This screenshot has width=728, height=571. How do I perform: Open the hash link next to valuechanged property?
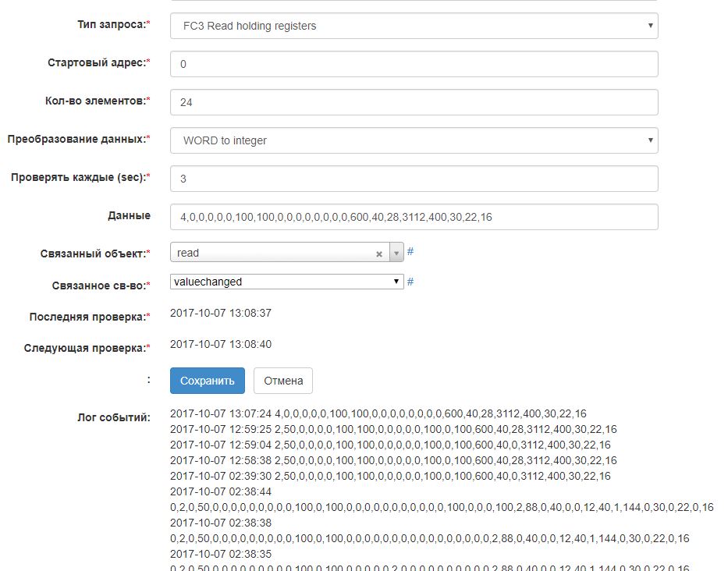410,282
